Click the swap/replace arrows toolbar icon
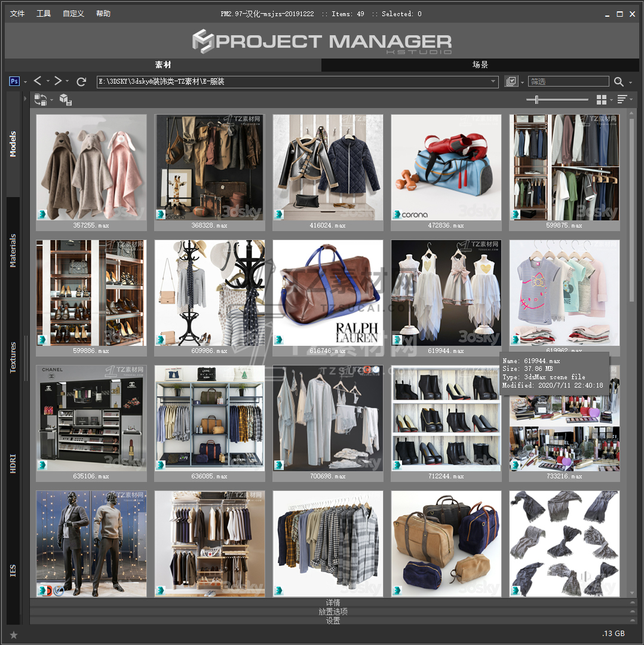 [x=41, y=100]
